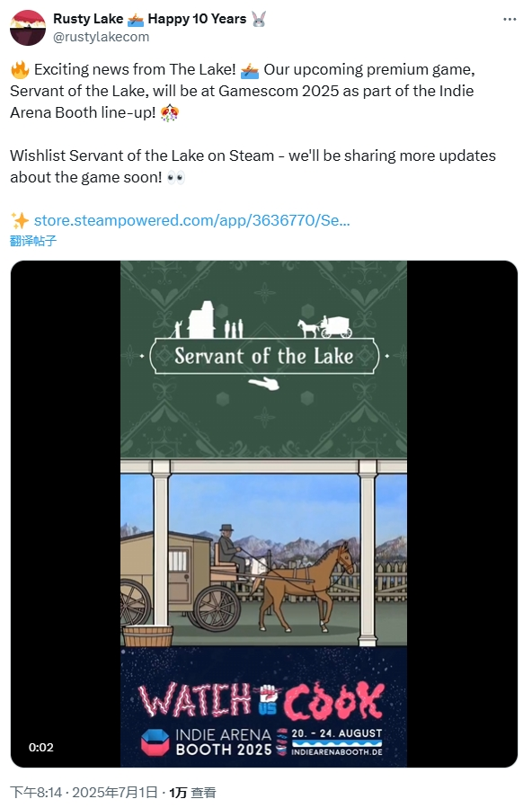Click the horse in the video
Image resolution: width=532 pixels, height=808 pixels.
pyautogui.click(x=306, y=586)
